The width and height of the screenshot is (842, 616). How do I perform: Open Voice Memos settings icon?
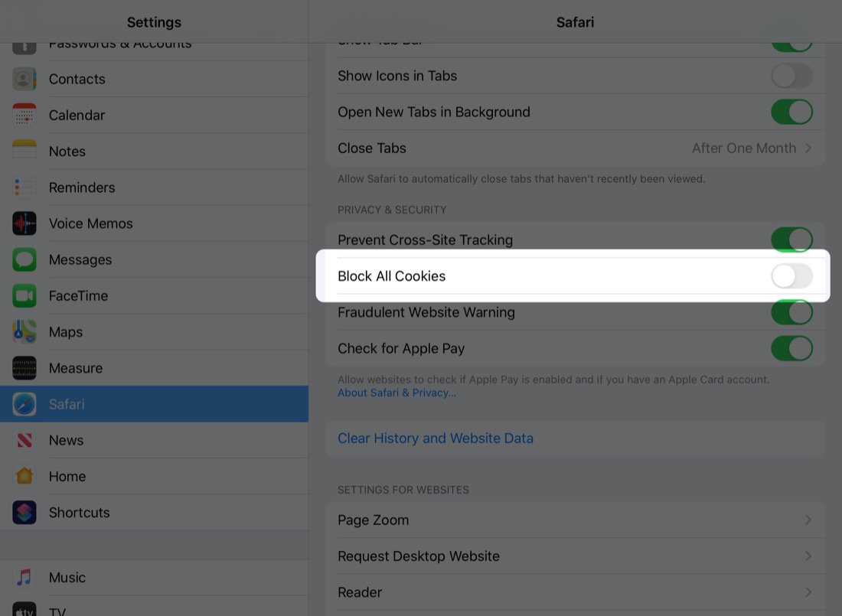click(24, 223)
